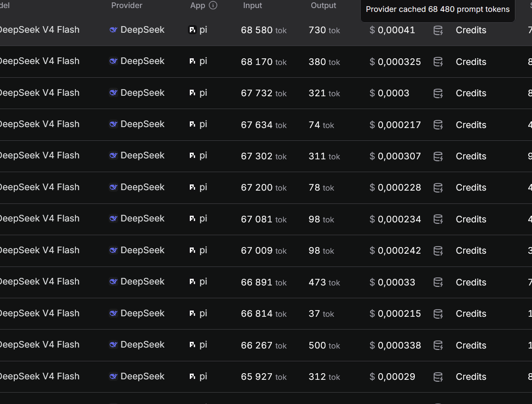Select output value 730 tok

324,30
